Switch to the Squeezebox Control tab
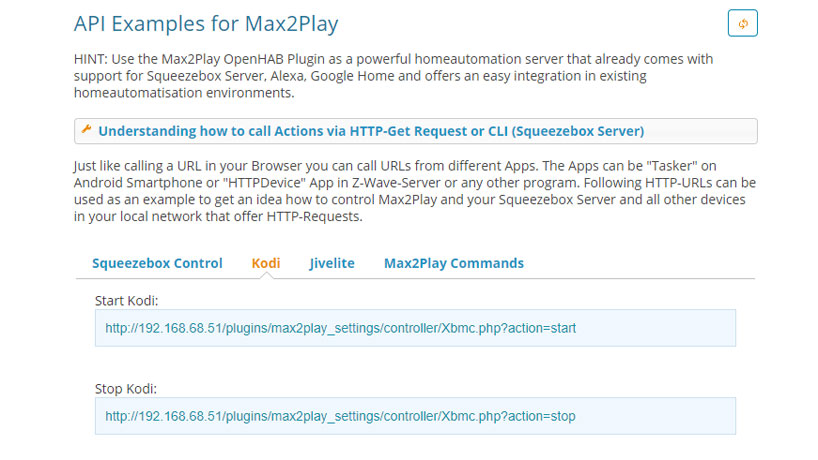The image size is (818, 460). 157,263
